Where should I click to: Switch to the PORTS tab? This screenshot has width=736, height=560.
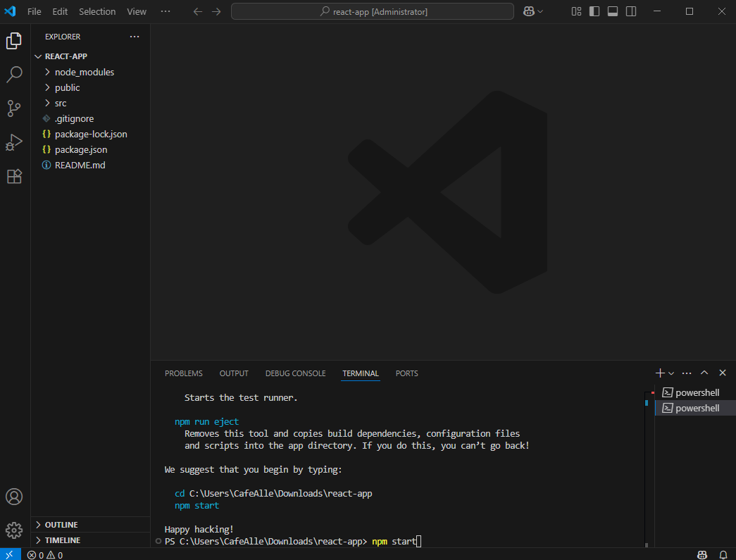tap(406, 373)
